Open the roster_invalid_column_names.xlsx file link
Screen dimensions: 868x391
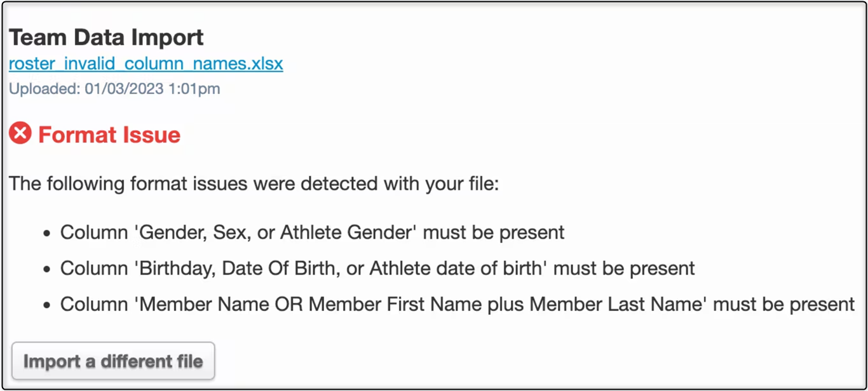[146, 63]
